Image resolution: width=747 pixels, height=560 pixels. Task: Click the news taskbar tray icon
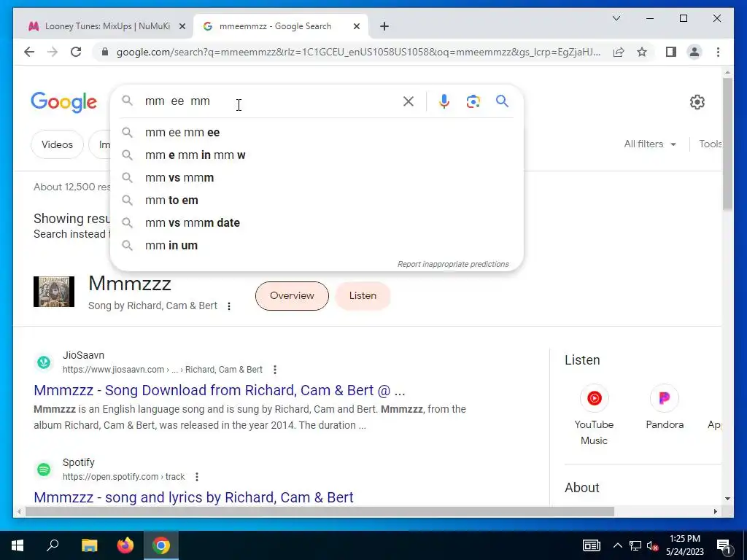click(x=591, y=545)
